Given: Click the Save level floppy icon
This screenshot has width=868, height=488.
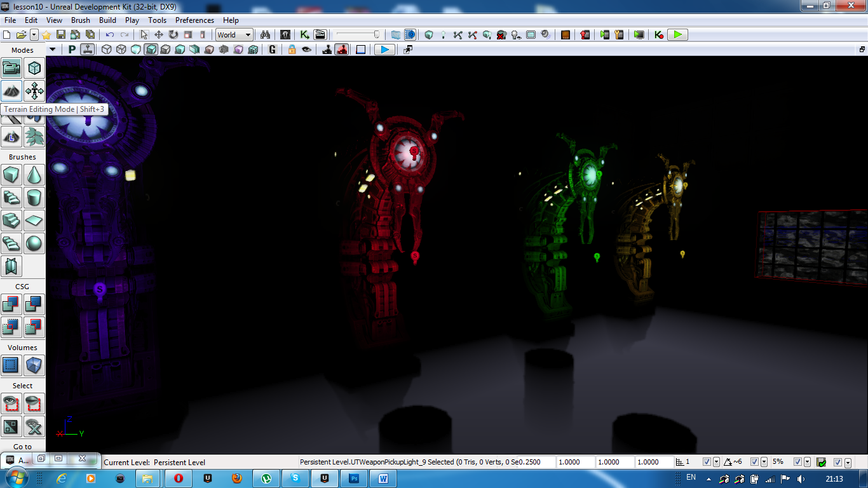Looking at the screenshot, I should click(61, 35).
